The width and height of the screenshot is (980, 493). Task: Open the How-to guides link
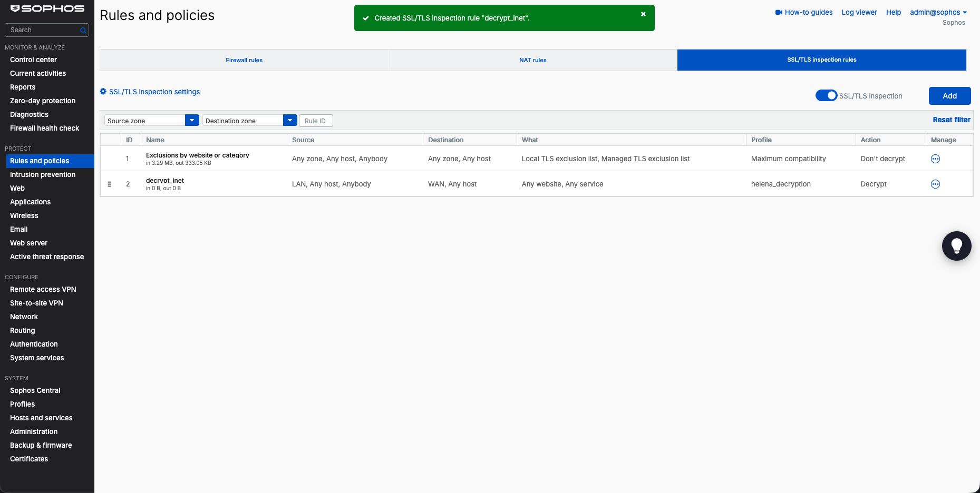pyautogui.click(x=809, y=12)
